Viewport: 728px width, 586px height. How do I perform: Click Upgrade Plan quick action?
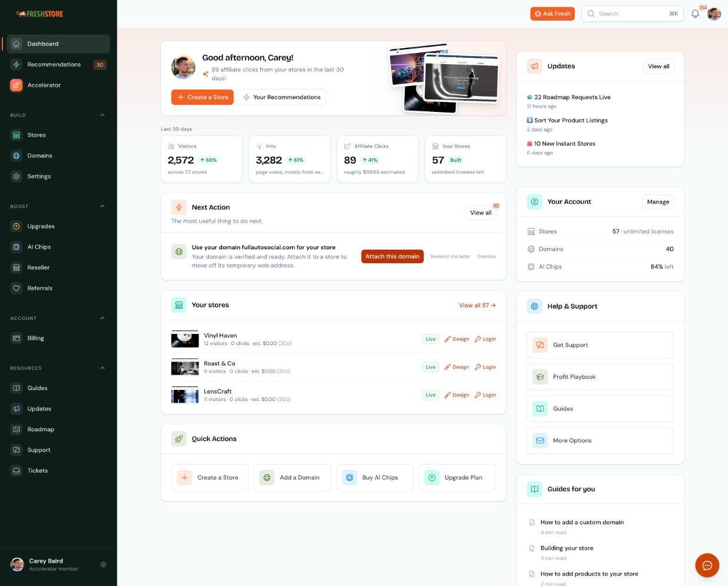(x=457, y=478)
